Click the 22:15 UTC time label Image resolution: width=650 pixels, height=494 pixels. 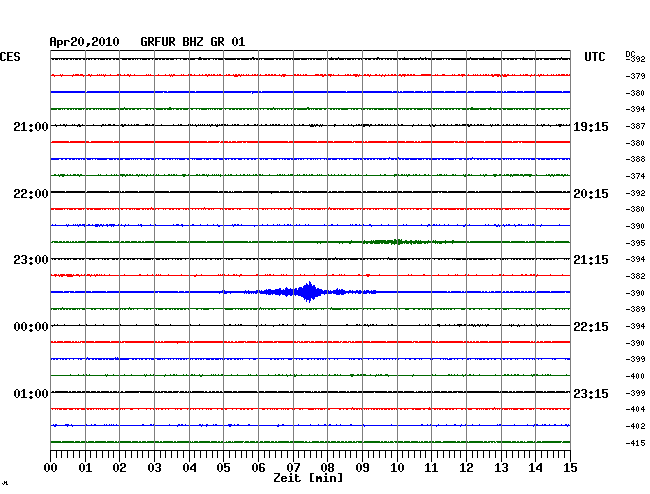tap(591, 327)
